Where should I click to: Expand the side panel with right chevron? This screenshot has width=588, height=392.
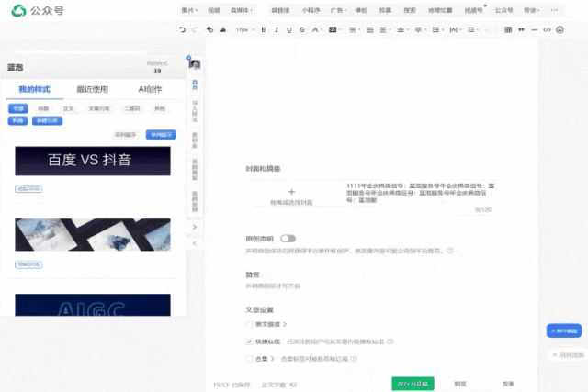(194, 227)
